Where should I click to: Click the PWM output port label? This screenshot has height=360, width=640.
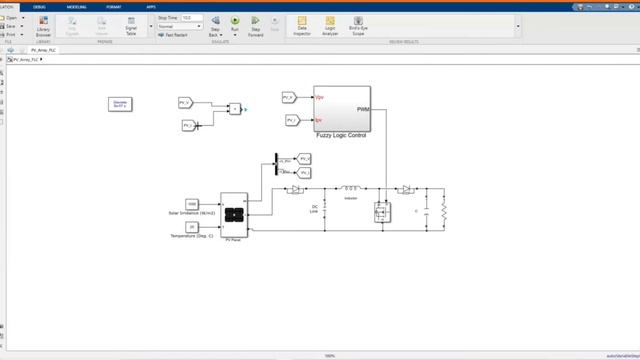(x=363, y=109)
